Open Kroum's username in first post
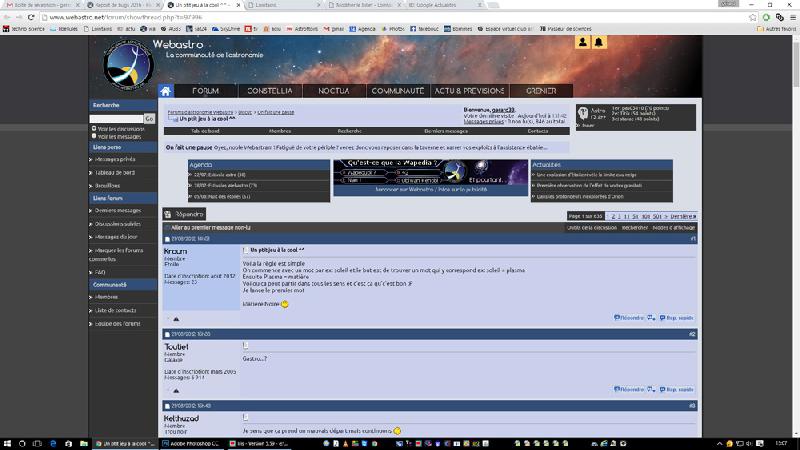This screenshot has width=800, height=450. point(176,251)
